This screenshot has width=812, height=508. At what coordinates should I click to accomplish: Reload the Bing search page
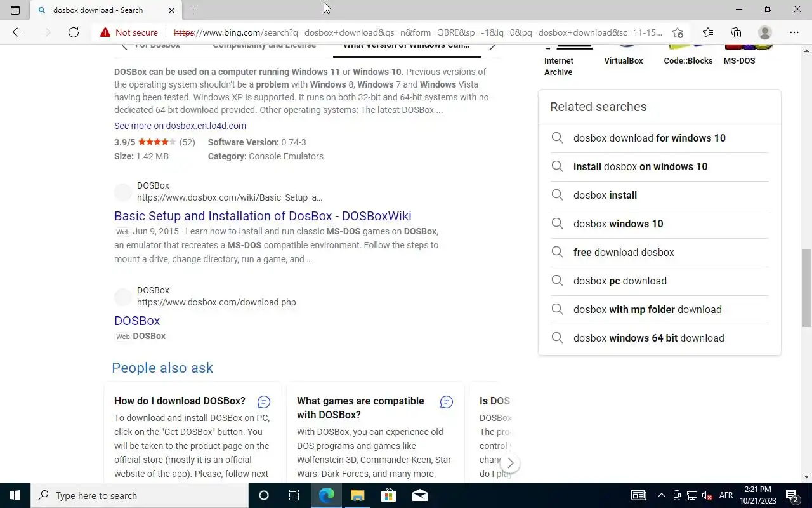click(74, 32)
